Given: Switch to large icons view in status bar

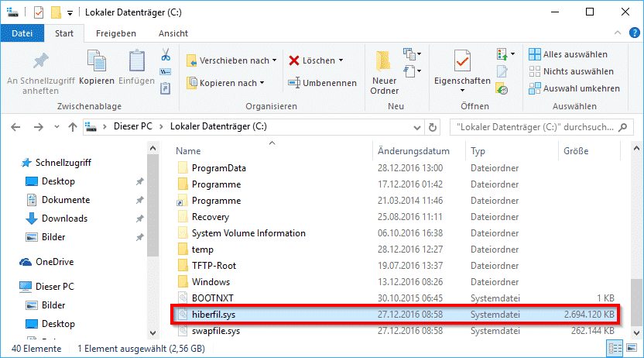Looking at the screenshot, I should tap(632, 349).
